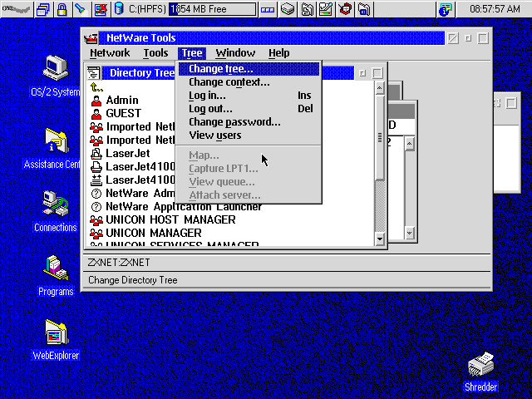532x399 pixels.
Task: Open the Tools menu
Action: click(x=155, y=53)
